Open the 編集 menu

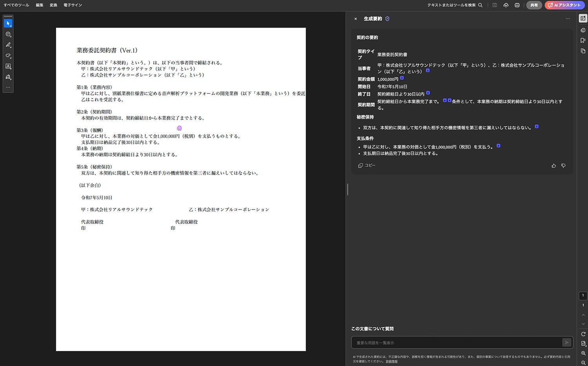coord(39,5)
